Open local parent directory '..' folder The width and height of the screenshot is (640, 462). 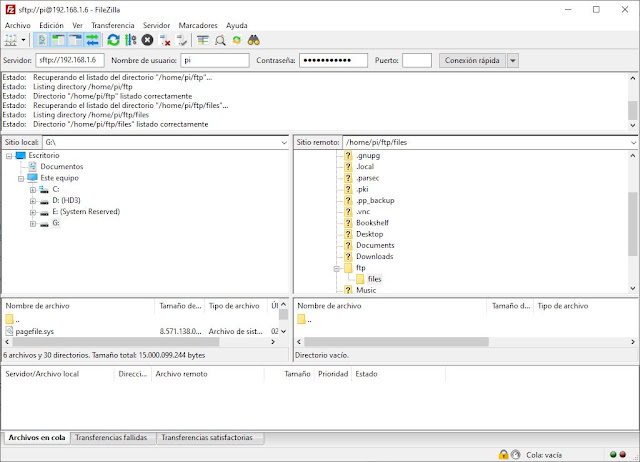click(12, 320)
